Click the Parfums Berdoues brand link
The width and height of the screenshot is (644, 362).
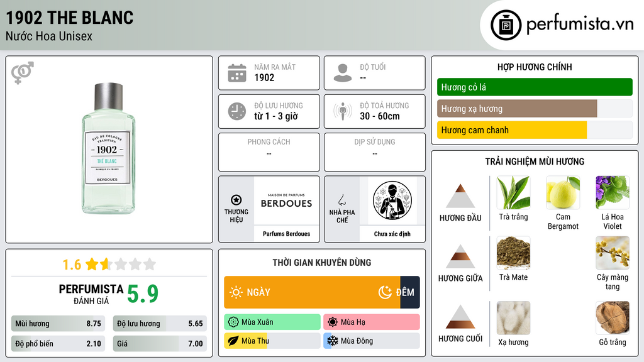coord(286,234)
